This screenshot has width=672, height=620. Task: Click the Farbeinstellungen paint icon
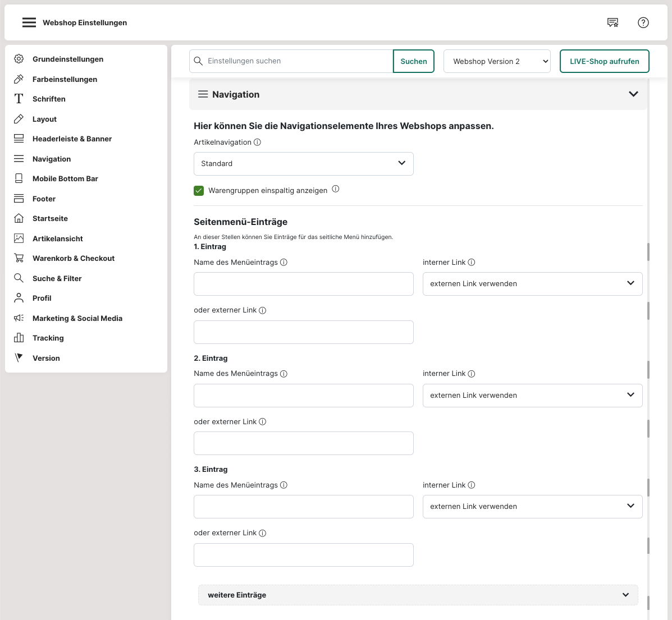coord(19,79)
